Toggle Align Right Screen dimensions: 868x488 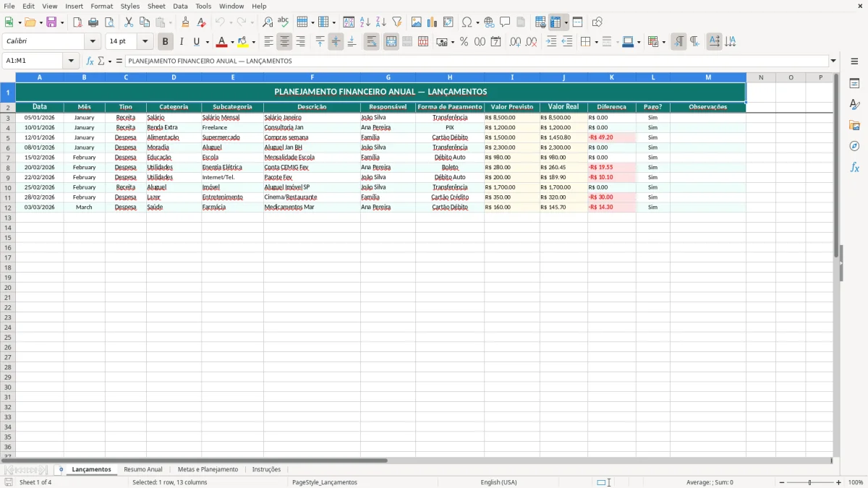[300, 42]
